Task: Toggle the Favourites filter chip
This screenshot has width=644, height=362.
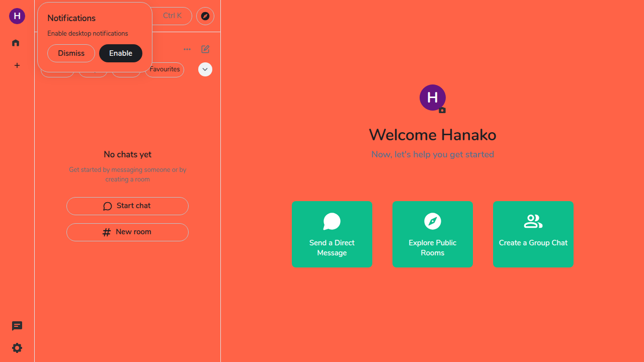Action: (165, 69)
